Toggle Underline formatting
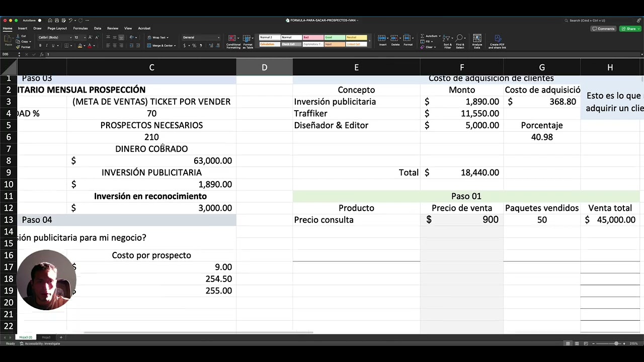Screen dimensions: 644x362 point(53,46)
